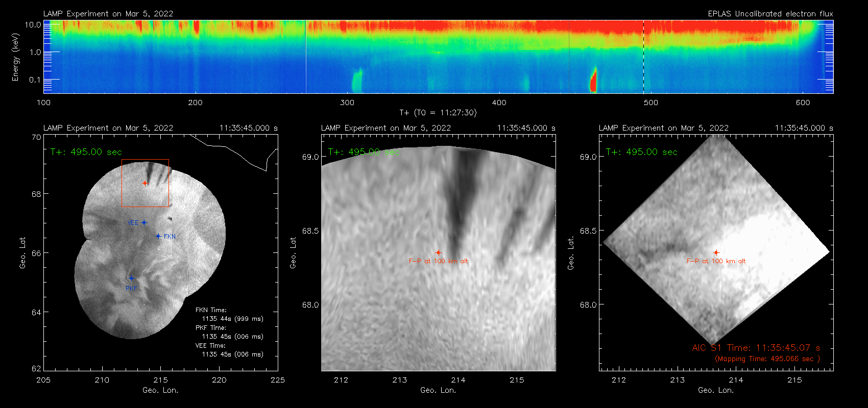Click the '70' latitude tick on the left map
The width and height of the screenshot is (868, 408).
click(36, 137)
